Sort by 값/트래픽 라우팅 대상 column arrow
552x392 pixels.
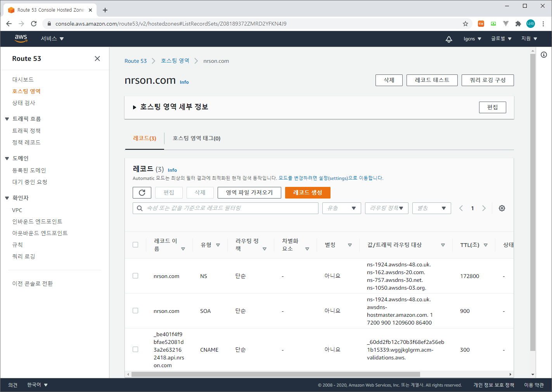tap(443, 245)
